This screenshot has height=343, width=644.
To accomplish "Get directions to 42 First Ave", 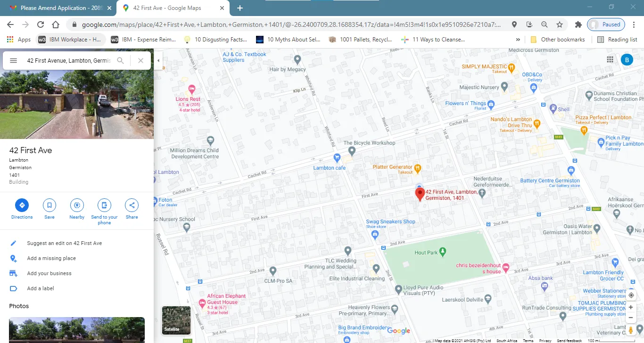I will pyautogui.click(x=22, y=205).
